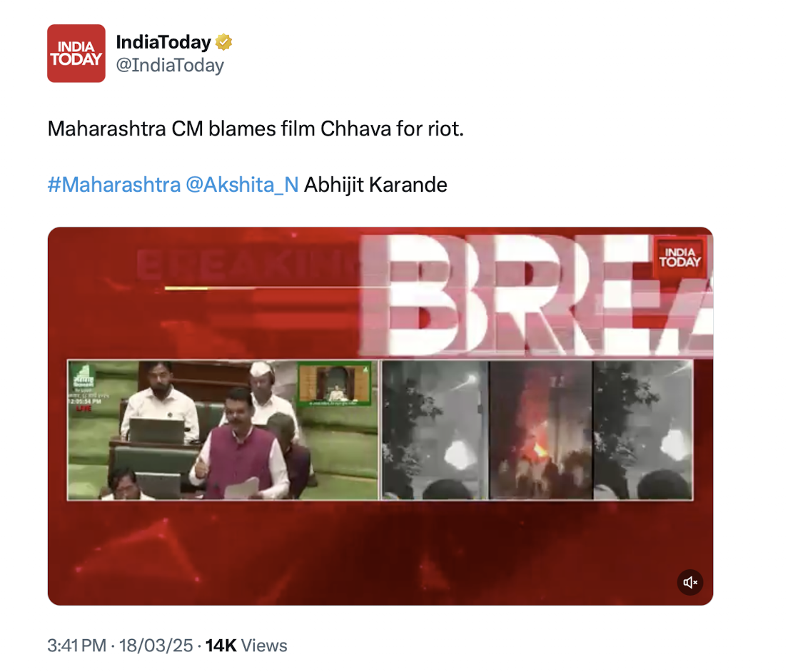Click the India Today logo in video

click(x=680, y=257)
